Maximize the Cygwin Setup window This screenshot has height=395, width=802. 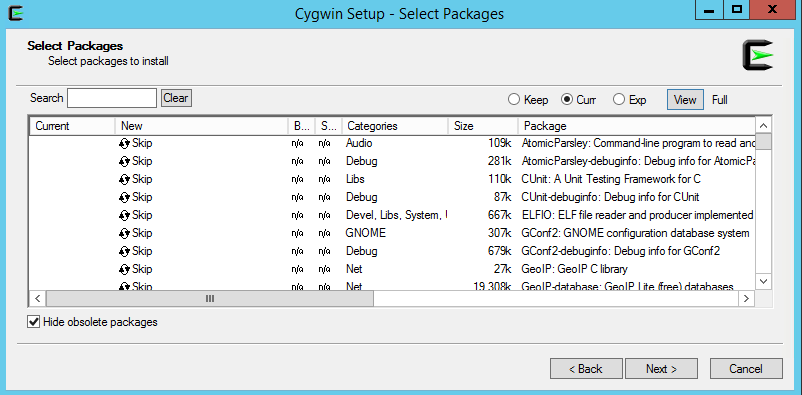(737, 10)
